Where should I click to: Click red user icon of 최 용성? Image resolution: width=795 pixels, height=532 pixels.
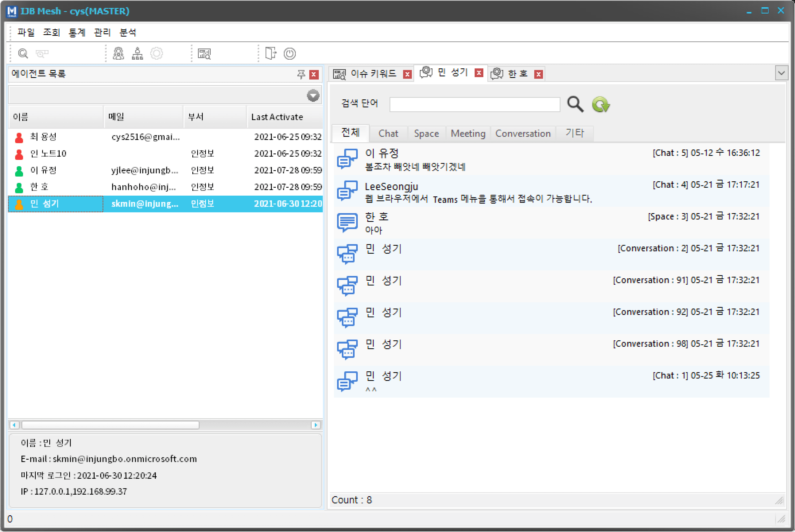click(x=19, y=137)
